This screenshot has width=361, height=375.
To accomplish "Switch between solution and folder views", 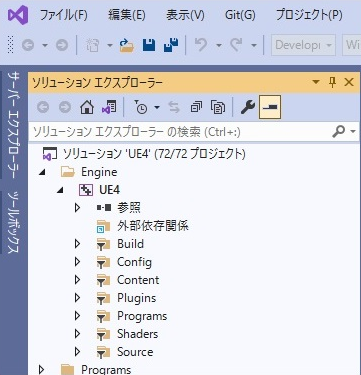I will [109, 107].
